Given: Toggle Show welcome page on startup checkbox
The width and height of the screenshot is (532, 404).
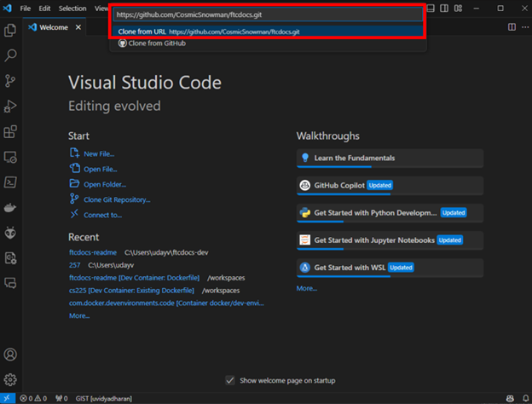Looking at the screenshot, I should click(x=230, y=380).
